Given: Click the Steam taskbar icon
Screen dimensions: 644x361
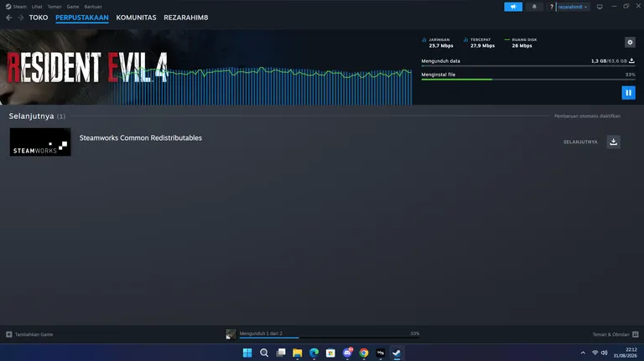Looking at the screenshot, I should [x=397, y=353].
